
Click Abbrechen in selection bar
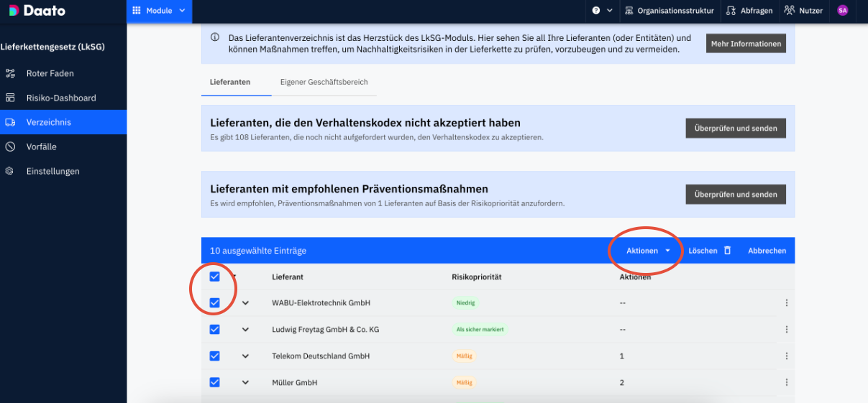click(767, 251)
